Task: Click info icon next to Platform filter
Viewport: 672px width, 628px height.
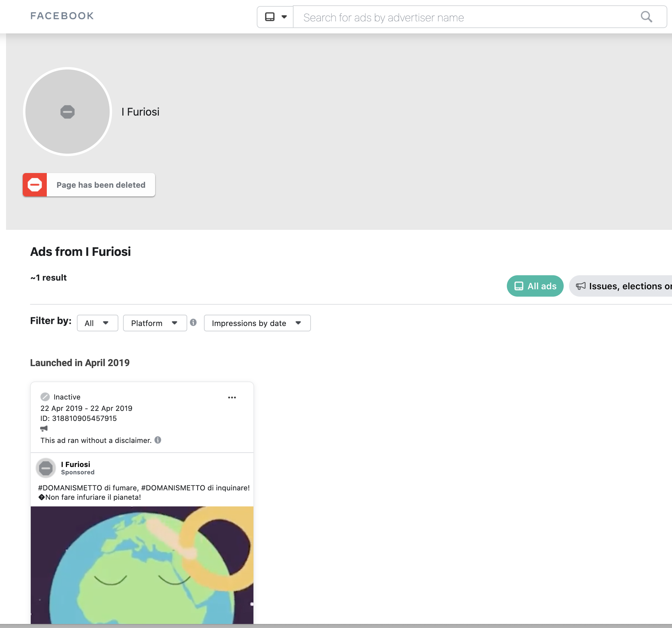Action: coord(193,322)
